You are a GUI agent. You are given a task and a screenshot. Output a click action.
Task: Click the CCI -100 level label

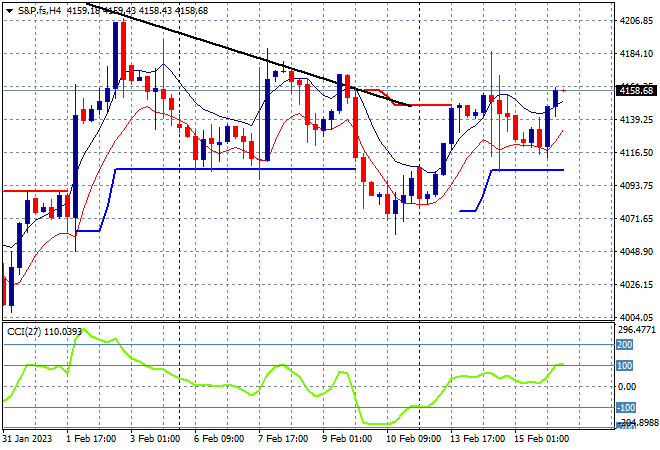[x=626, y=407]
